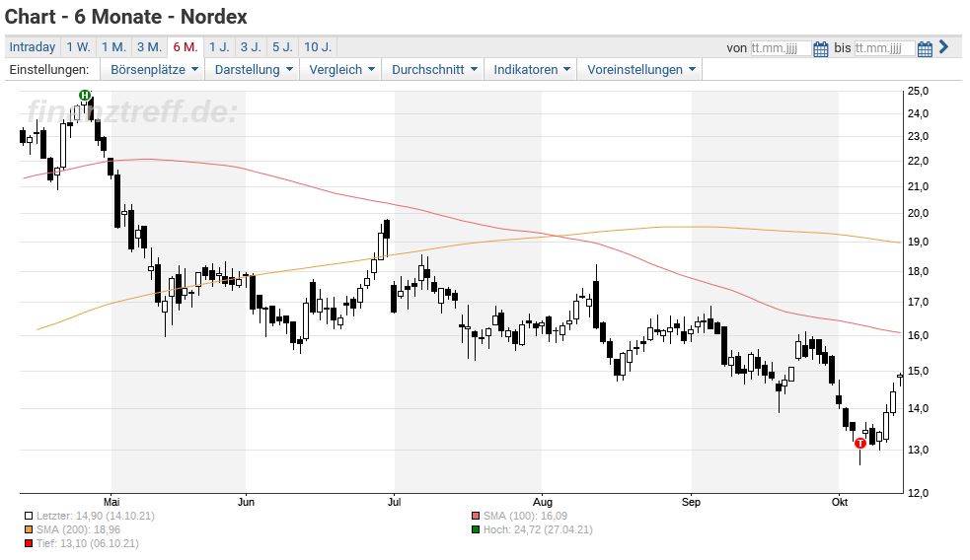The width and height of the screenshot is (970, 560).
Task: Select the 1 J. time range
Action: click(x=219, y=47)
